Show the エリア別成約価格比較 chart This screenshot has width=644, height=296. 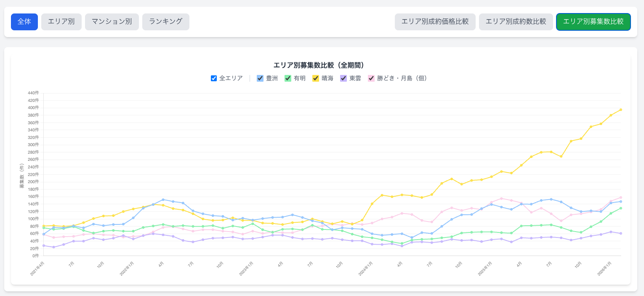coord(435,22)
